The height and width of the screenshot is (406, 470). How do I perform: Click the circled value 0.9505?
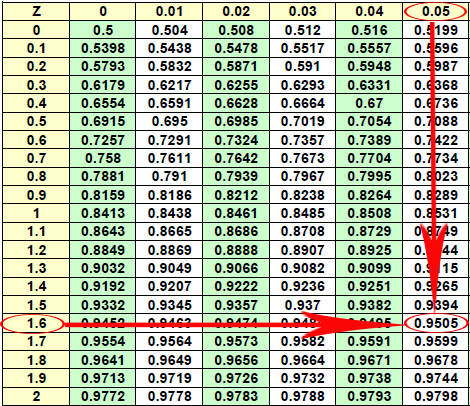pos(435,323)
